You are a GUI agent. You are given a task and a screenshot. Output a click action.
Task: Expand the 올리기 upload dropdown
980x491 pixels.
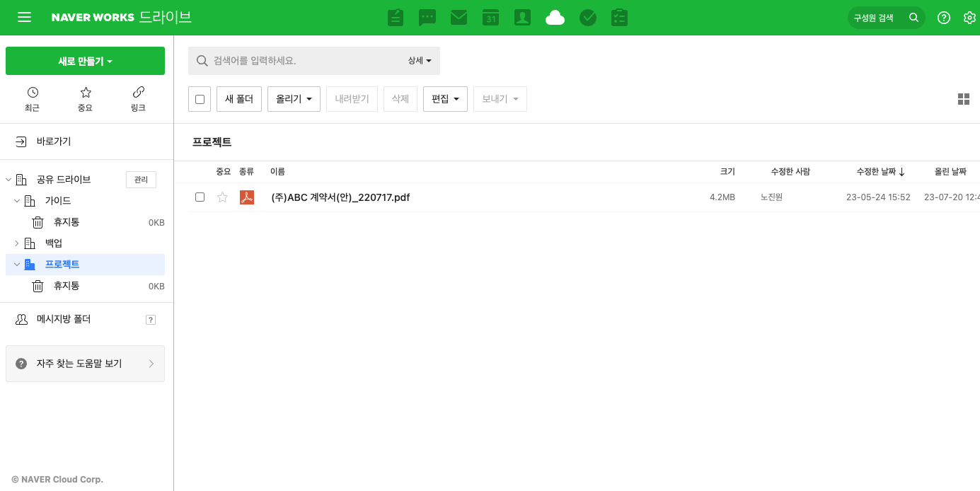coord(294,99)
